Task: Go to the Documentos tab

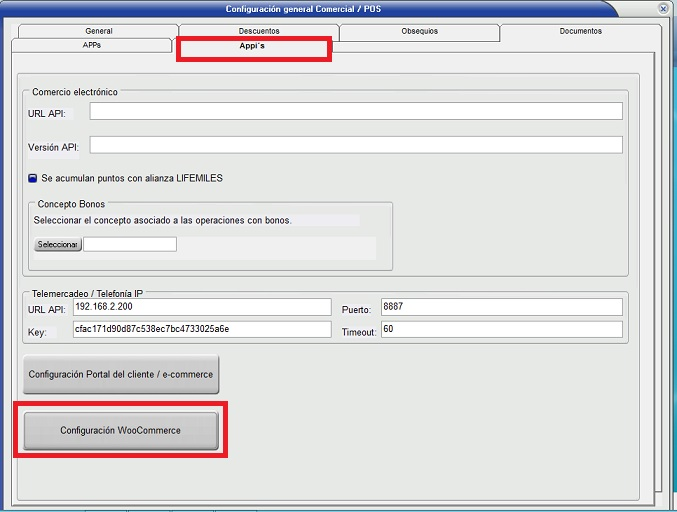Action: click(580, 31)
